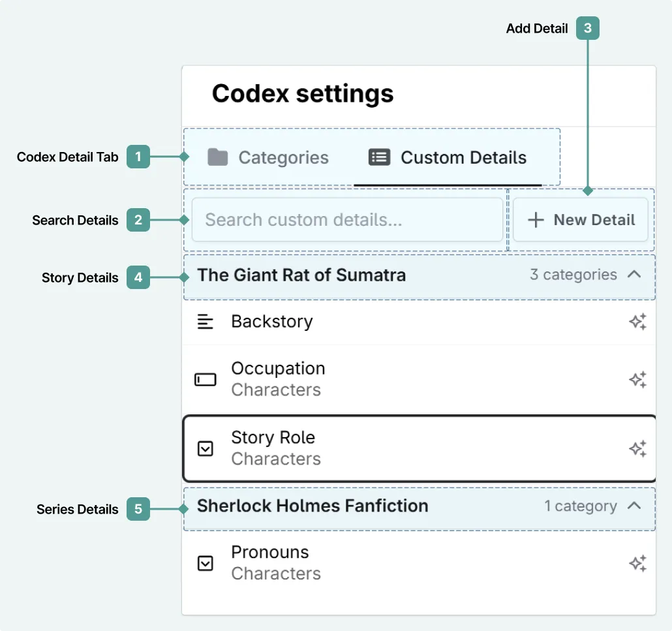
Task: Click the text field icon next to Occupation
Action: [206, 379]
